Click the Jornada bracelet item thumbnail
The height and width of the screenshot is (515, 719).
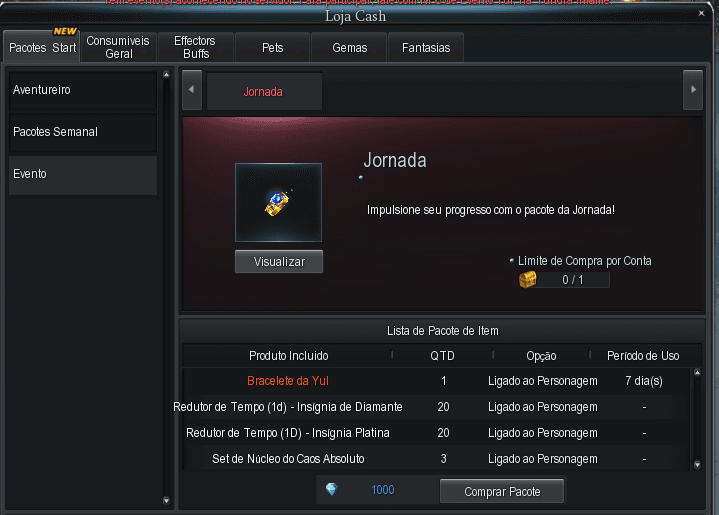278,202
